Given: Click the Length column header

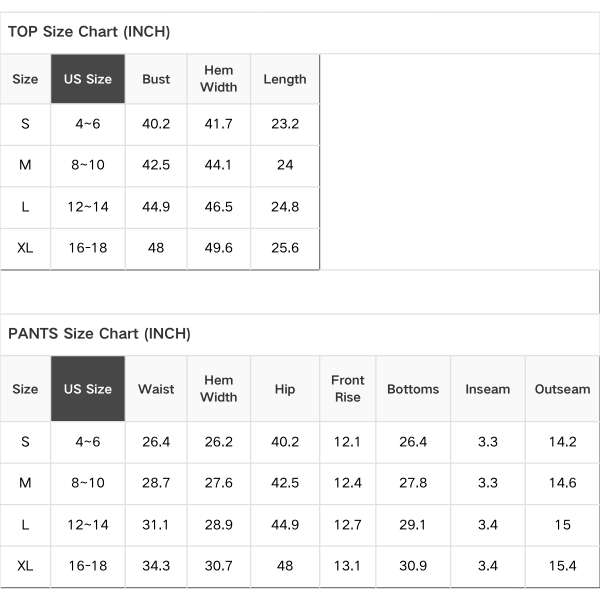Looking at the screenshot, I should (x=285, y=79).
